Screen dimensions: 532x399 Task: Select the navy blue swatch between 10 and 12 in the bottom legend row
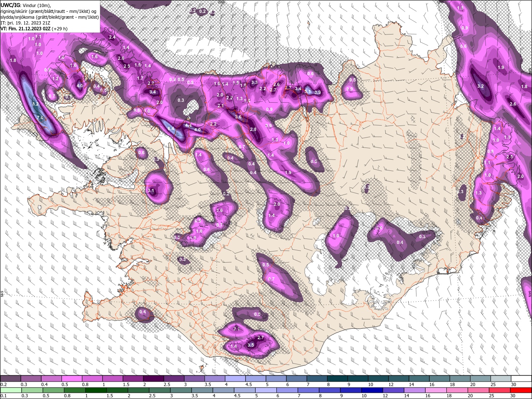click(x=372, y=390)
